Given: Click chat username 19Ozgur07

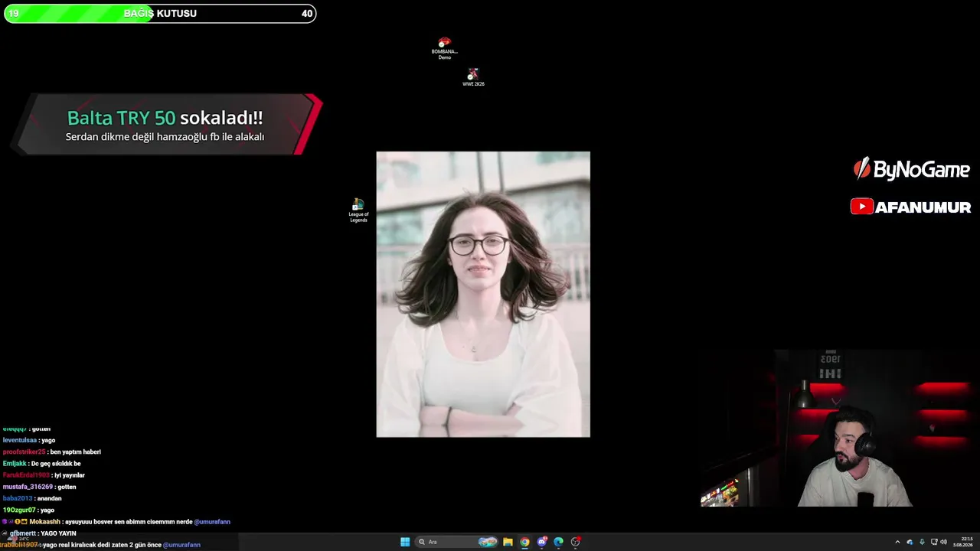Looking at the screenshot, I should pyautogui.click(x=19, y=510).
